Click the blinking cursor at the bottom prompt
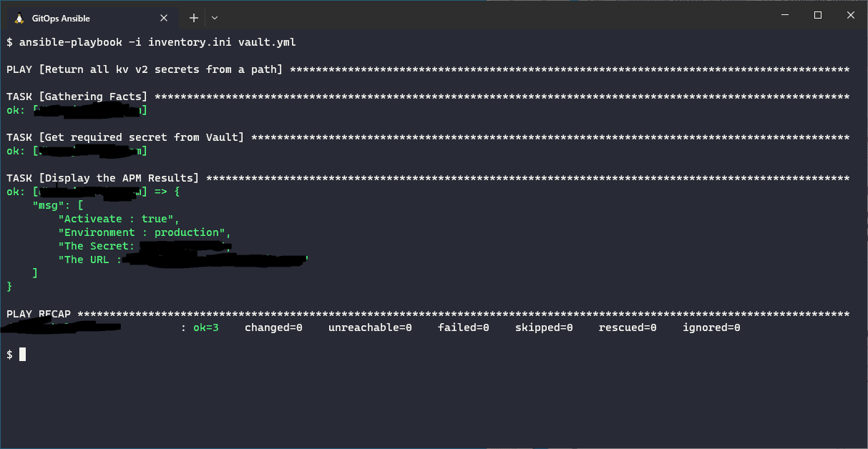 point(23,354)
